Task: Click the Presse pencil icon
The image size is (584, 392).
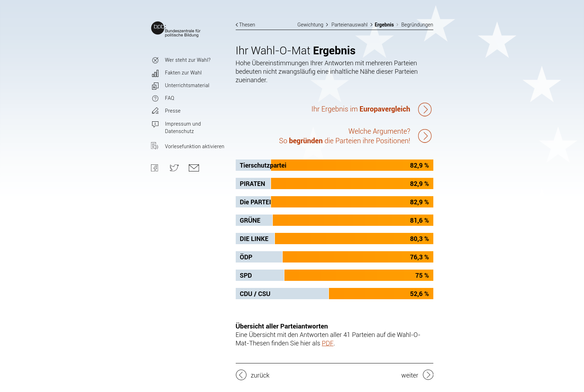Action: 155,111
